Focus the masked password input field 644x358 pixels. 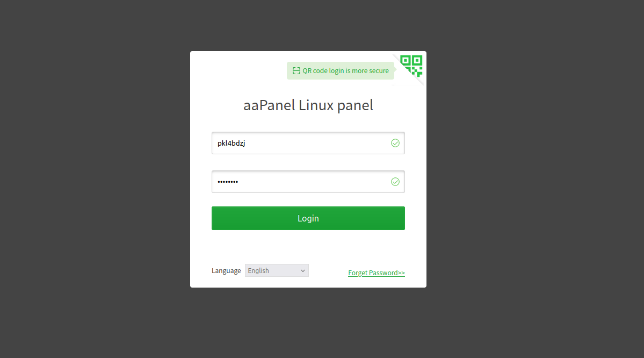point(308,182)
